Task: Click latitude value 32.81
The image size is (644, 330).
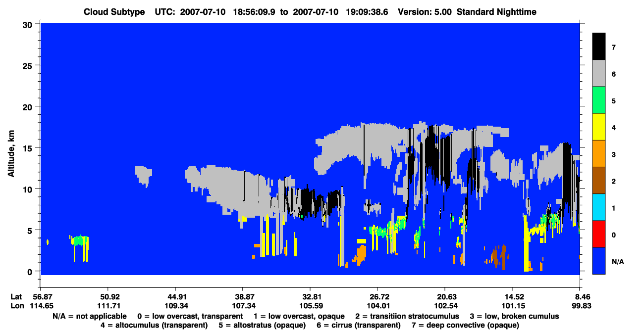Action: pyautogui.click(x=310, y=297)
